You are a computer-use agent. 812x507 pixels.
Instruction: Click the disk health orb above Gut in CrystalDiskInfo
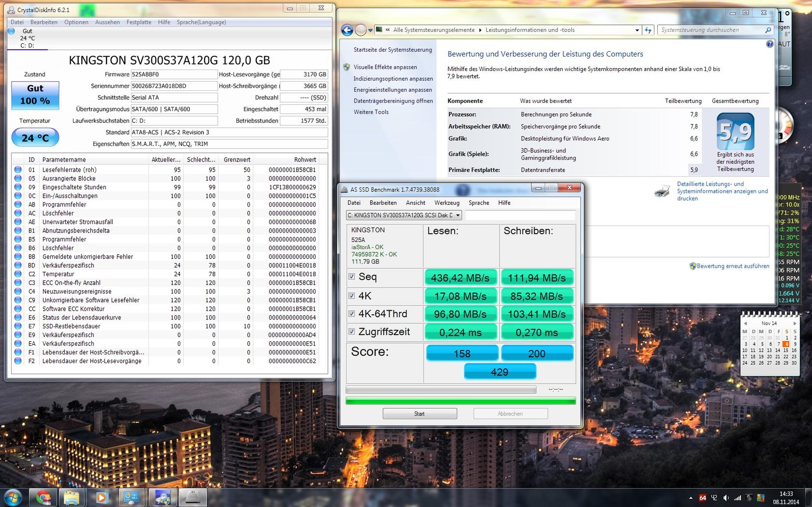coord(12,31)
